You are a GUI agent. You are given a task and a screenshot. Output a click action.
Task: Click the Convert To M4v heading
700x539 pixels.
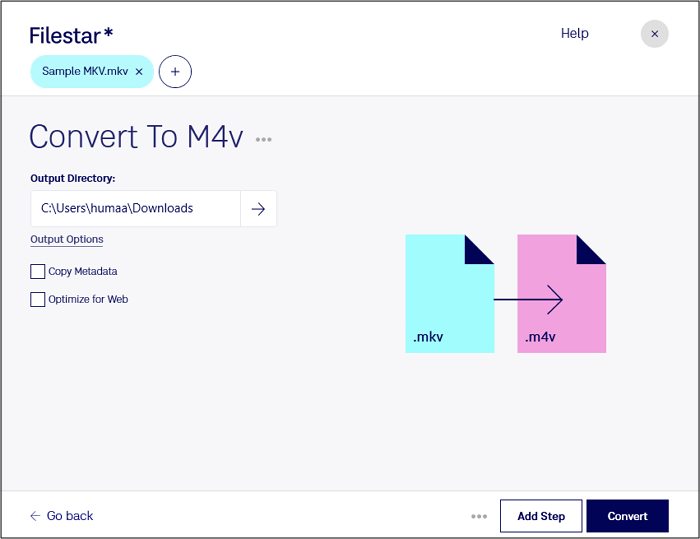coord(136,137)
